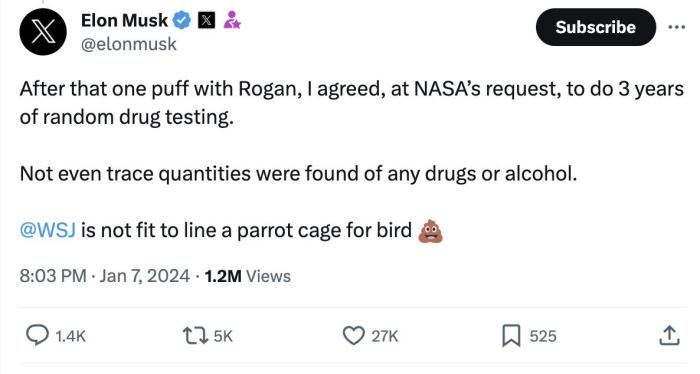
Task: Open the 8:03 PM Jan 7, 2024 timestamp
Action: tap(104, 276)
